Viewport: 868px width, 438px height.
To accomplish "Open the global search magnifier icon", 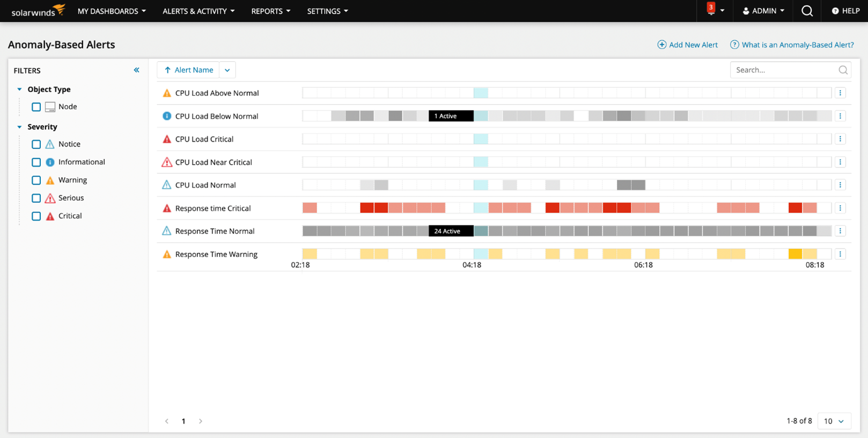I will tap(807, 11).
